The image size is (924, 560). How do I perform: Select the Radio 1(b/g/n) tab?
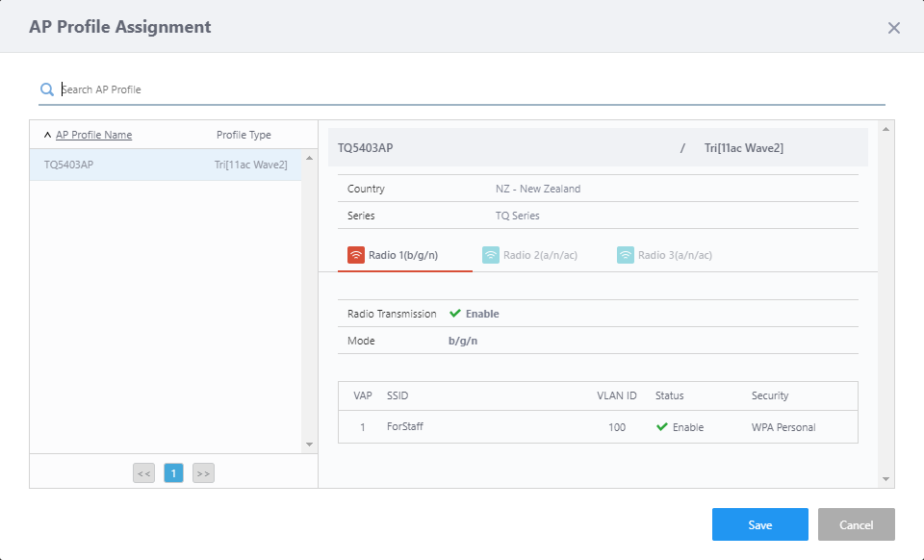coord(403,255)
